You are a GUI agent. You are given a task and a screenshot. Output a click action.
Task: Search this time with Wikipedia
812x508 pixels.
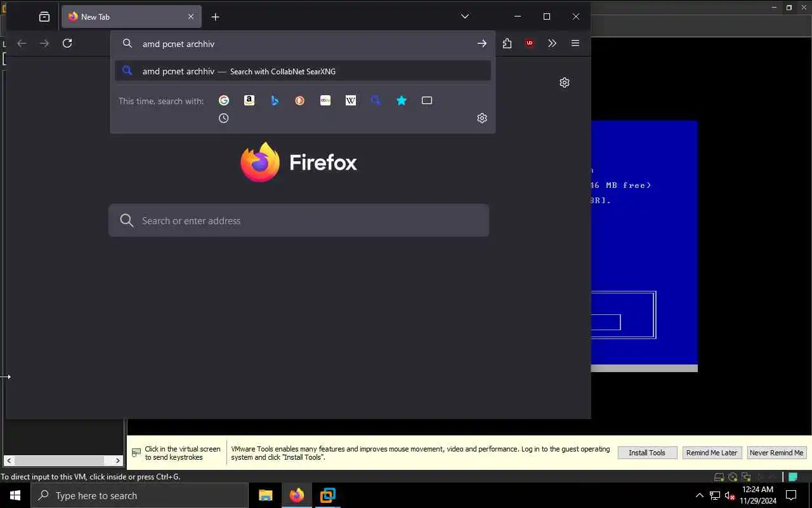(351, 100)
